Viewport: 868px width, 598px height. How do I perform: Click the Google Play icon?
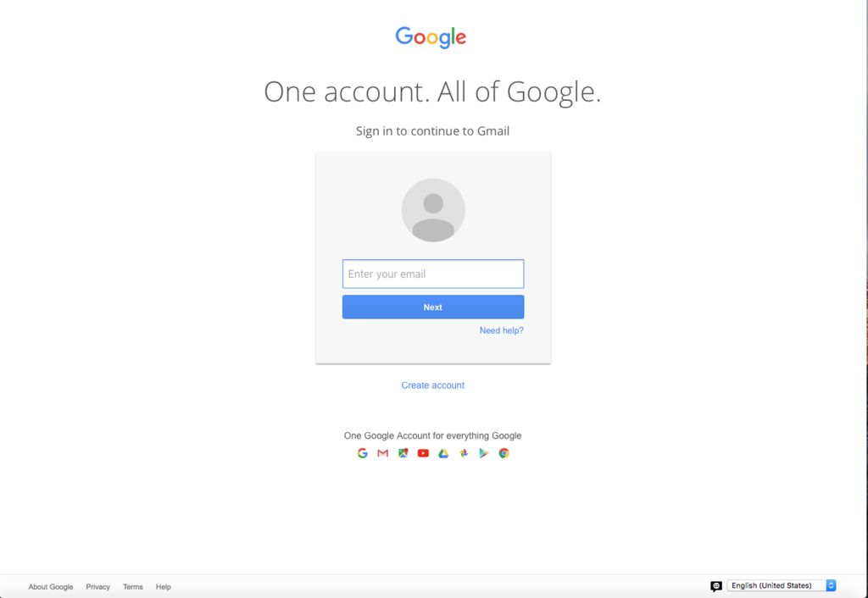pos(484,453)
